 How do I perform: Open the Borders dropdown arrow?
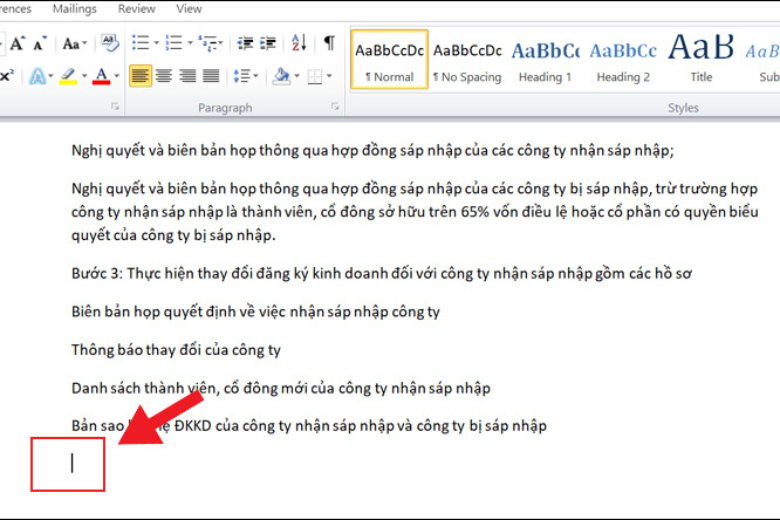tap(330, 76)
